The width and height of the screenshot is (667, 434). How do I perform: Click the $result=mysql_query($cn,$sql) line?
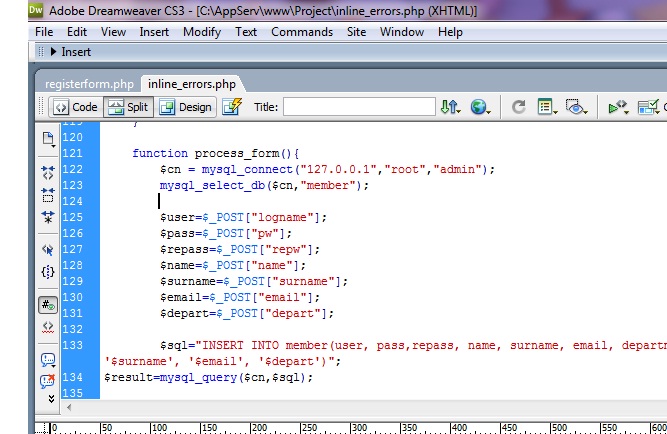coord(208,377)
